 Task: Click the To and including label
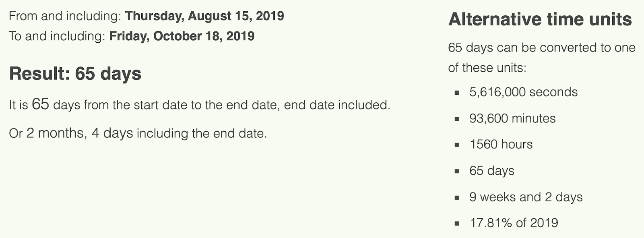click(57, 36)
